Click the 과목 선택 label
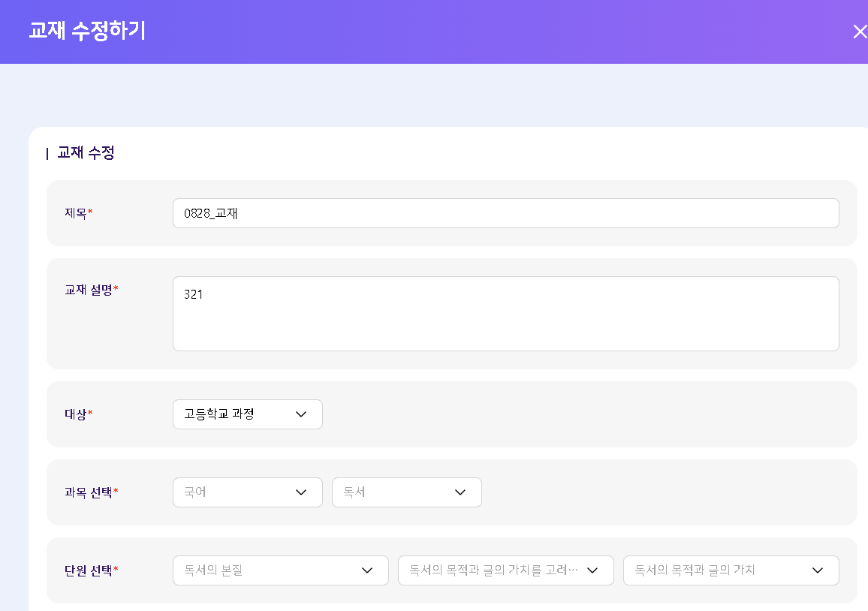Screen dimensions: 868x611 point(91,492)
